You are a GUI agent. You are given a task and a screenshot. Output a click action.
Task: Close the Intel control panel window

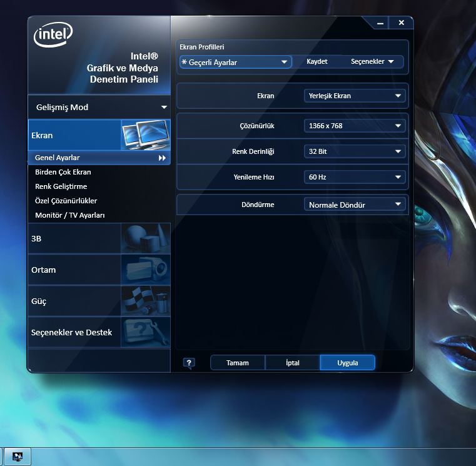[x=401, y=23]
